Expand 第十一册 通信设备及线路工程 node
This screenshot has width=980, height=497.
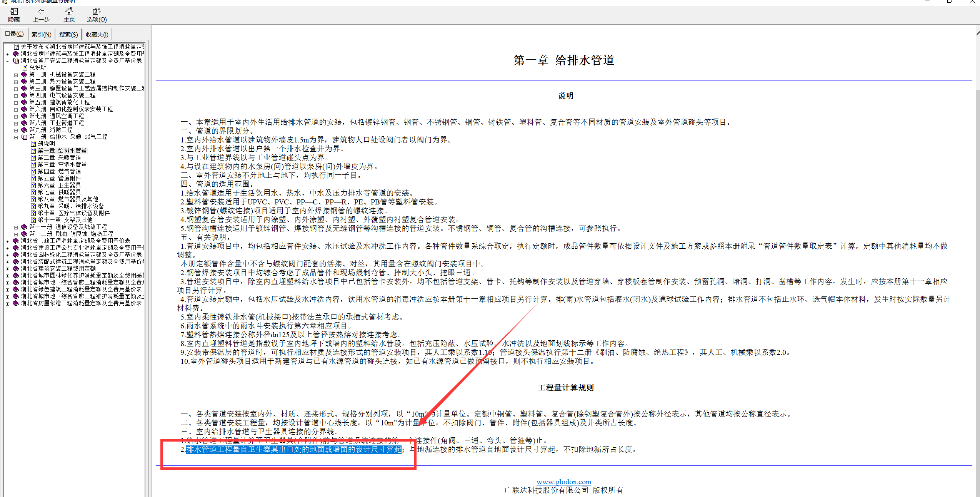click(x=16, y=228)
